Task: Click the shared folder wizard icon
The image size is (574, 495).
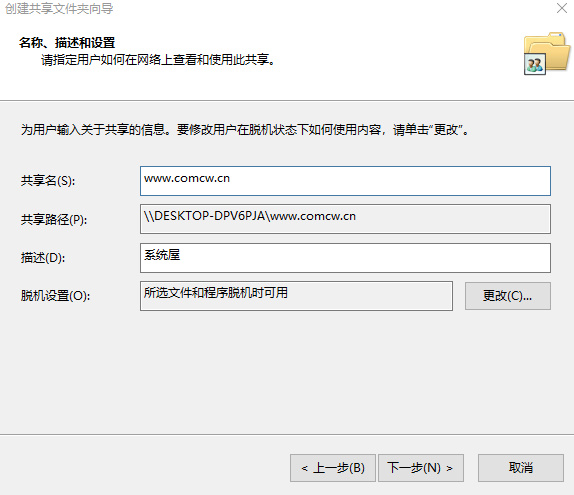Action: click(x=547, y=53)
